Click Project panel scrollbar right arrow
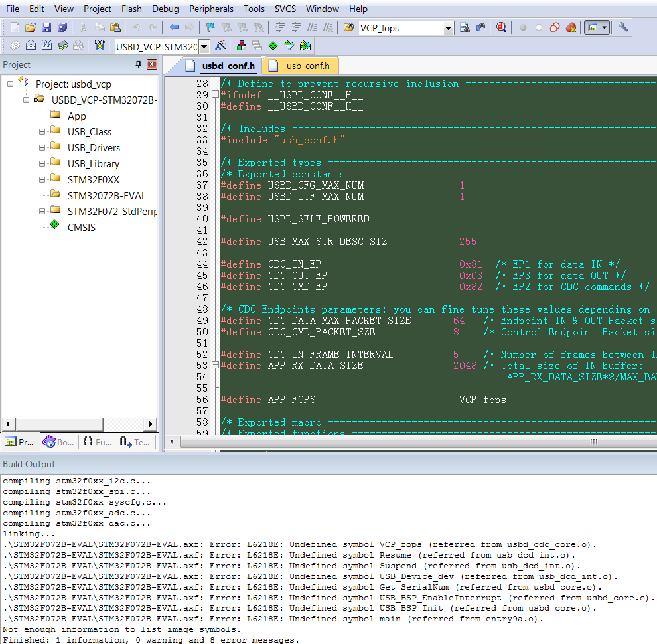 [x=151, y=424]
